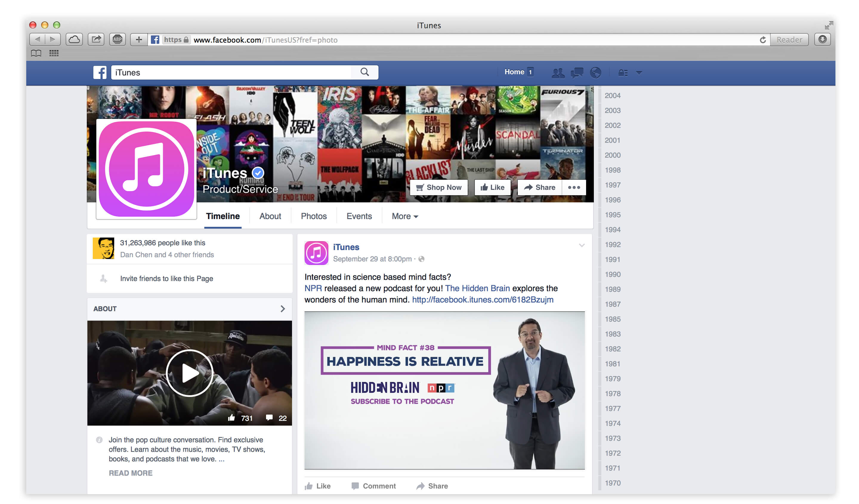The image size is (859, 504).
Task: Open the NPR link in the post
Action: click(x=313, y=288)
